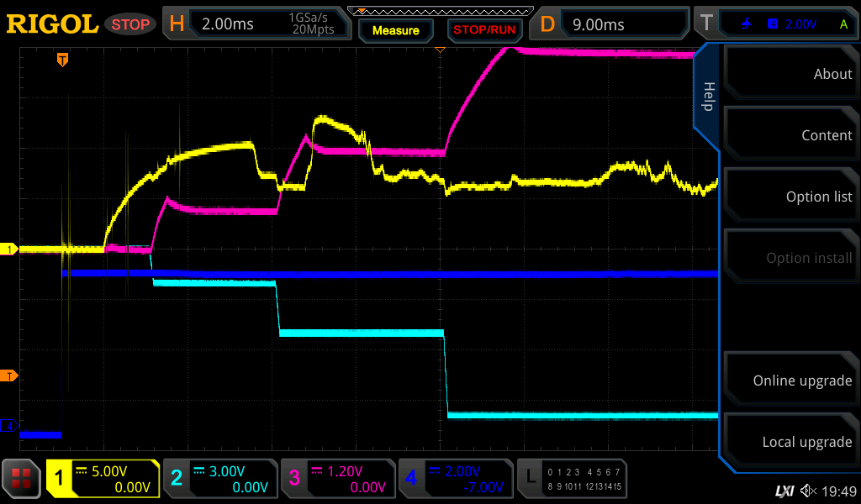Viewport: 861px width, 504px height.
Task: Click the trigger edge icon in T box
Action: pos(747,24)
